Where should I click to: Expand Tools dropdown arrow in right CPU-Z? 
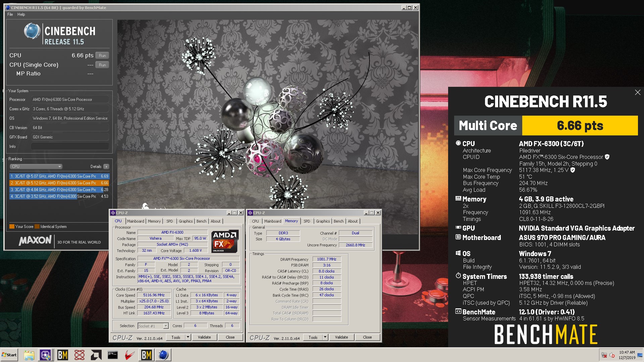tap(325, 337)
